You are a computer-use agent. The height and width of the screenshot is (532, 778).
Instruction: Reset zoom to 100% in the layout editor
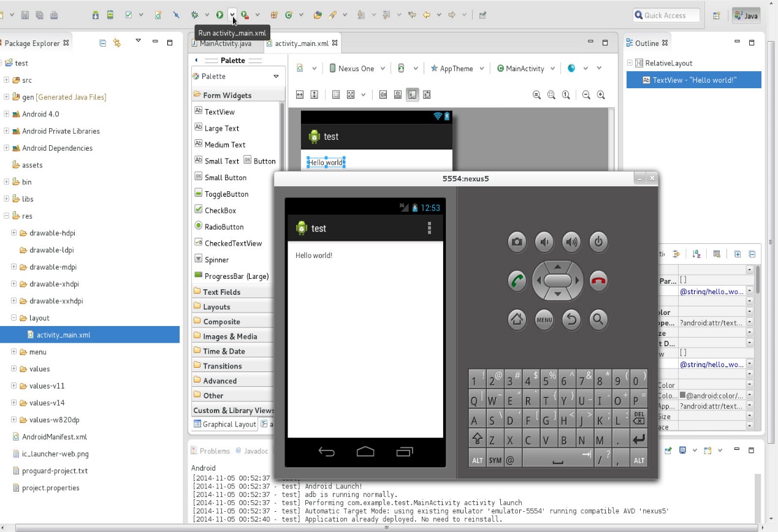[x=565, y=94]
